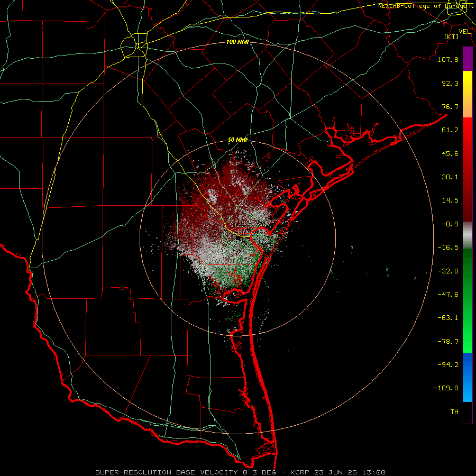Image resolution: width=476 pixels, height=476 pixels.
Task: Click the gray near-zero segment of color bar
Action: point(467,235)
